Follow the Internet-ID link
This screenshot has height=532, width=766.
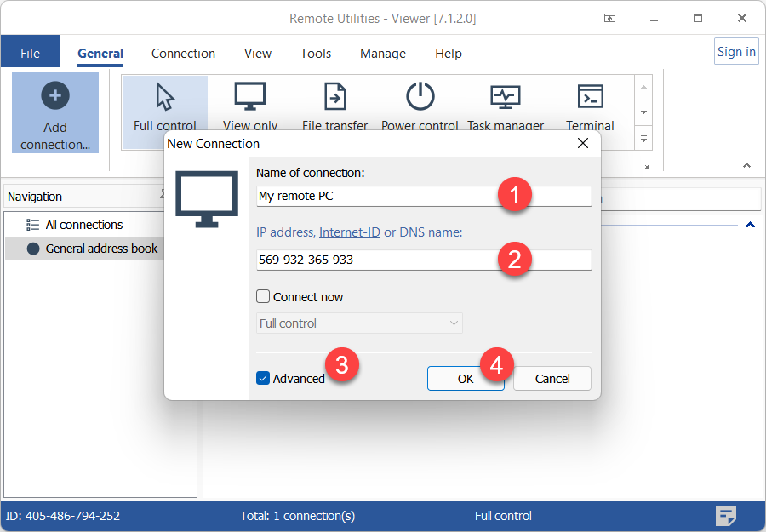coord(349,232)
